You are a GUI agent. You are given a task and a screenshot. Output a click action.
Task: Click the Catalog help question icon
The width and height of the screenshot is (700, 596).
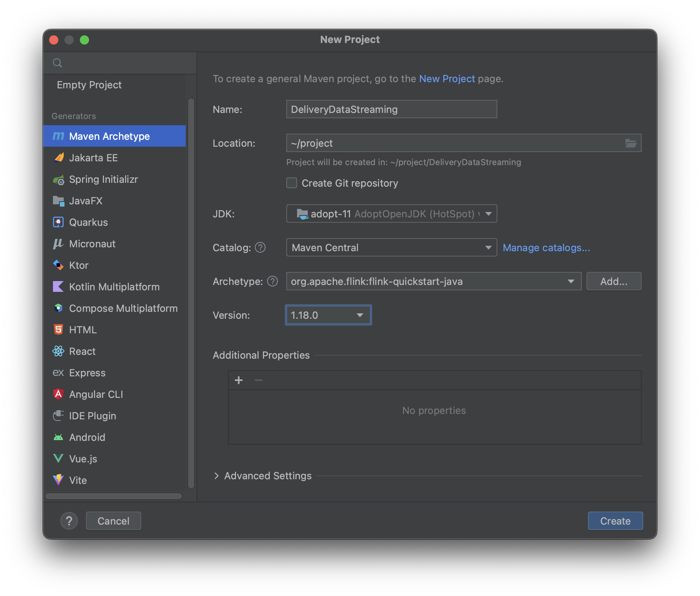(260, 248)
